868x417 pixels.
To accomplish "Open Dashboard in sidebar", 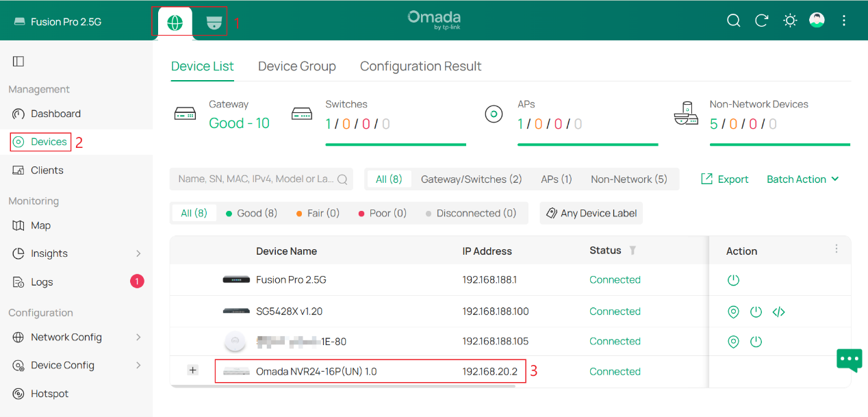I will point(55,114).
